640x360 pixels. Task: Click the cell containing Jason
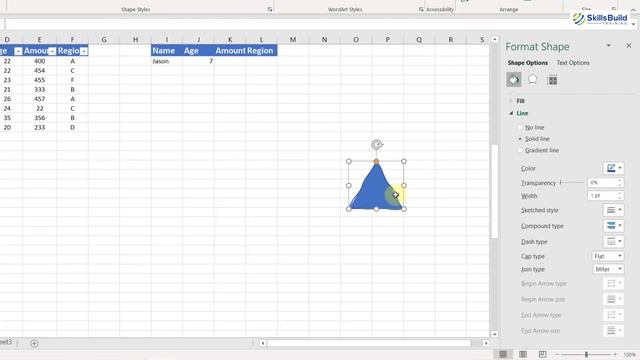click(x=167, y=61)
